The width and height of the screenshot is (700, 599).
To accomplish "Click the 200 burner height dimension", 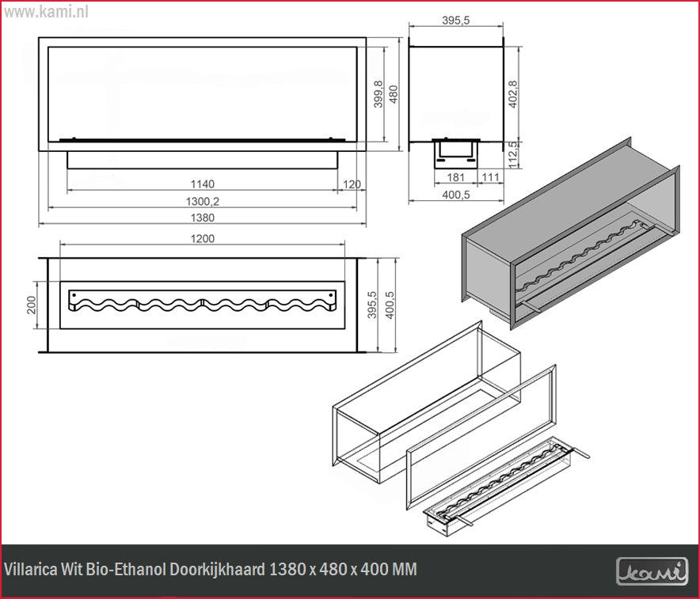I will [x=32, y=305].
